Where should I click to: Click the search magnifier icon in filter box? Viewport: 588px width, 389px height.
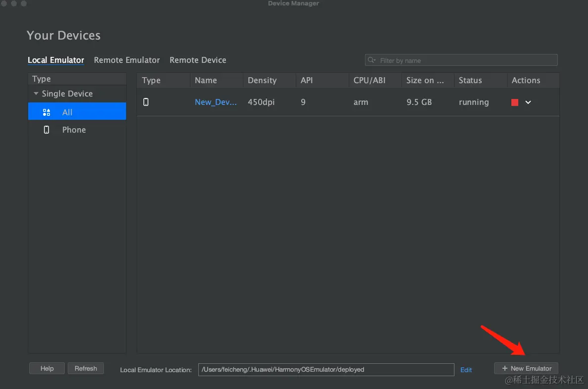click(x=371, y=60)
